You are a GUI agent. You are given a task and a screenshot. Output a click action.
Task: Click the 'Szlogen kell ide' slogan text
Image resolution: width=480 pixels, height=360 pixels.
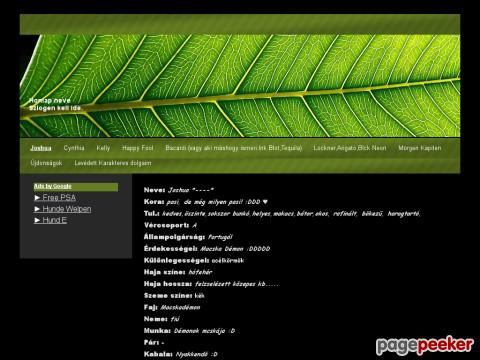[55, 108]
